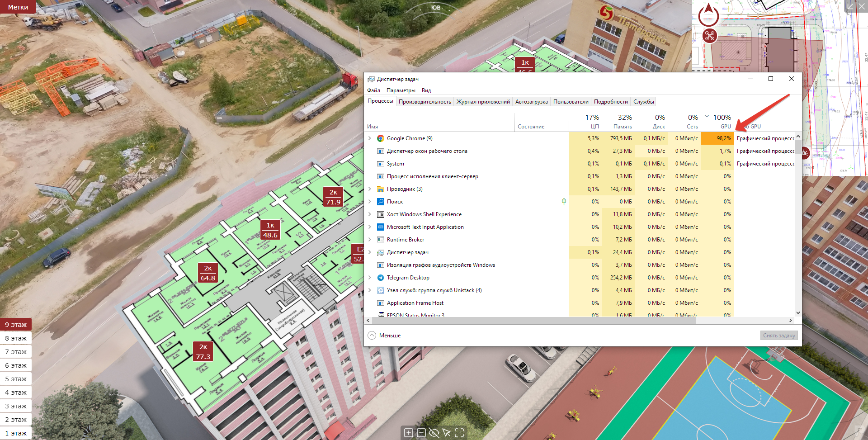868x440 pixels.
Task: Select 7 этаж floor button
Action: (16, 352)
